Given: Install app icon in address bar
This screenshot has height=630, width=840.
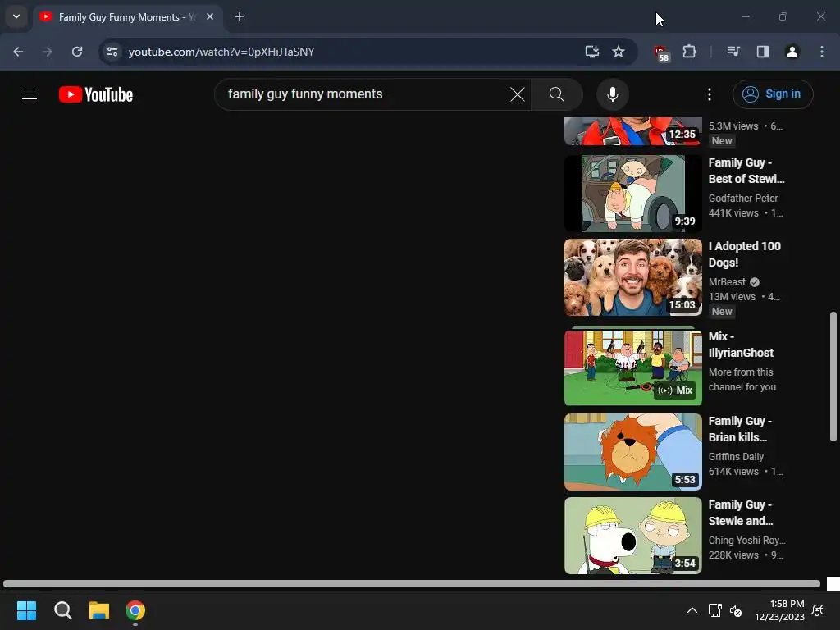Looking at the screenshot, I should [592, 52].
